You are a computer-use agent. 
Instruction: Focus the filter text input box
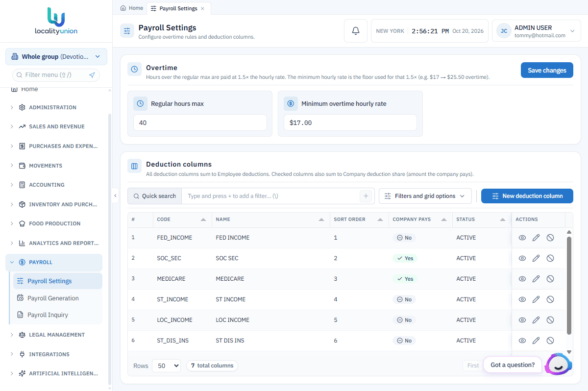[270, 196]
